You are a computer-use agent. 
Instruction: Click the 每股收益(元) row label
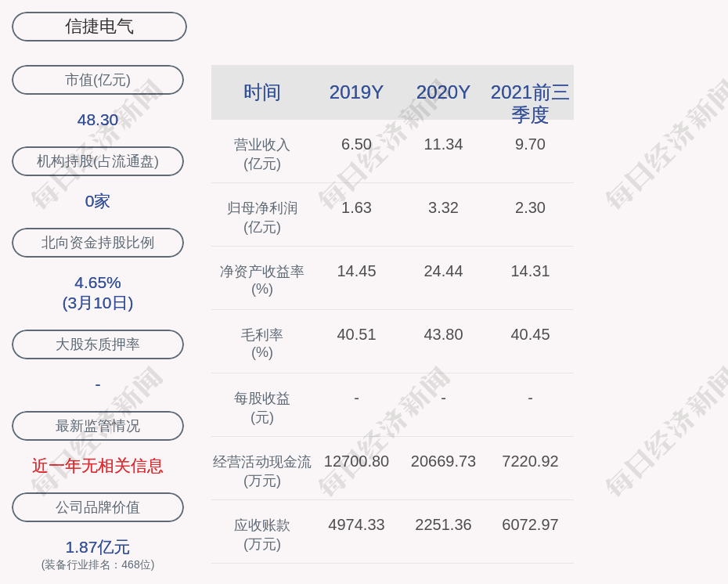(262, 408)
